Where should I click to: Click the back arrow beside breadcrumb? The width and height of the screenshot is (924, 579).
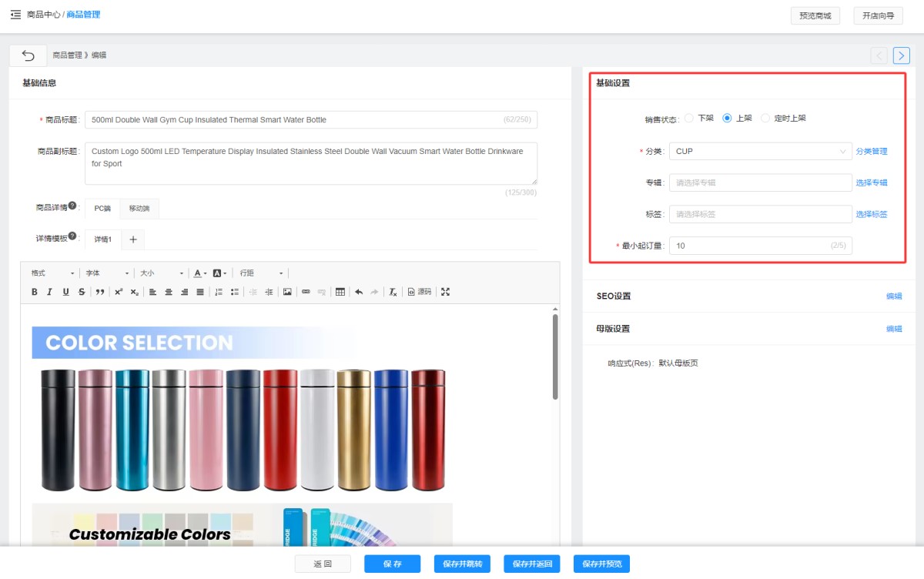(x=28, y=55)
